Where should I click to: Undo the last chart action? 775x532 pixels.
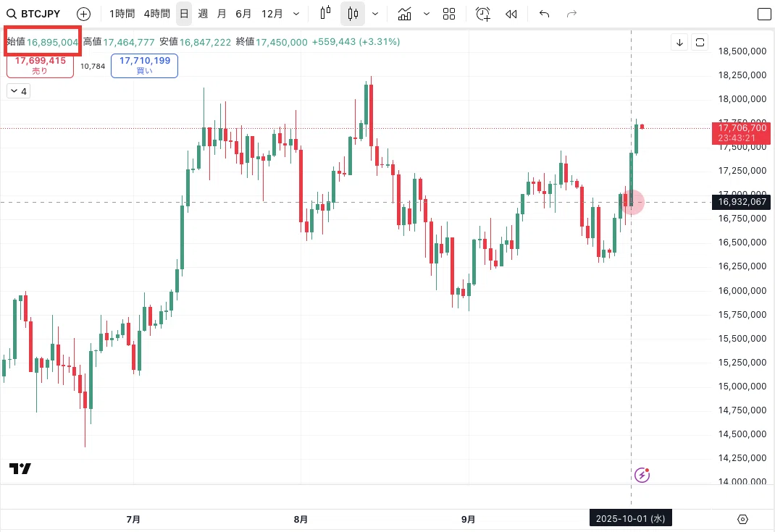(544, 14)
